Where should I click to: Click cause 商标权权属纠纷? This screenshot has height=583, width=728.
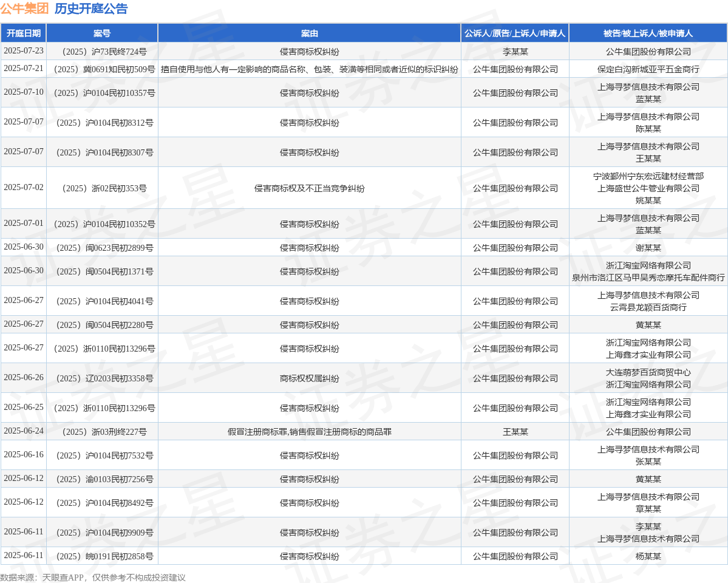(309, 378)
